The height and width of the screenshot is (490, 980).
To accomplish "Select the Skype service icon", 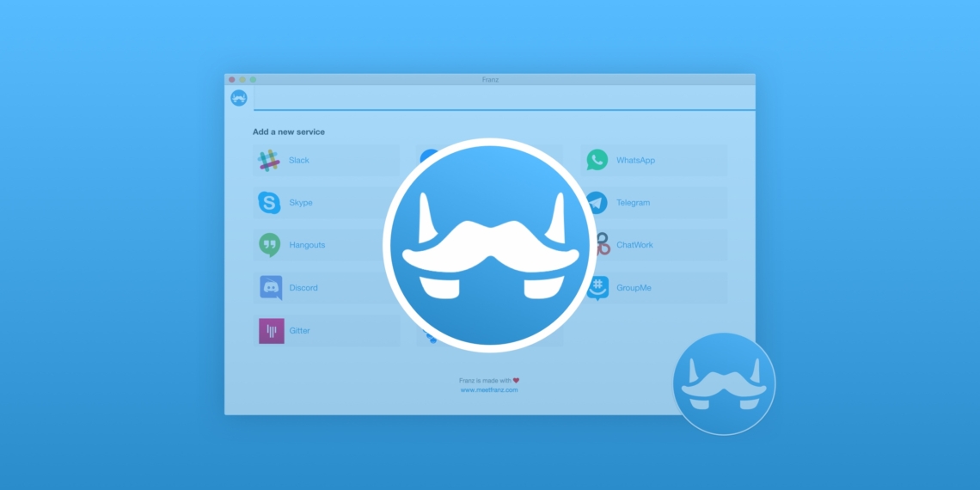I will (x=270, y=203).
